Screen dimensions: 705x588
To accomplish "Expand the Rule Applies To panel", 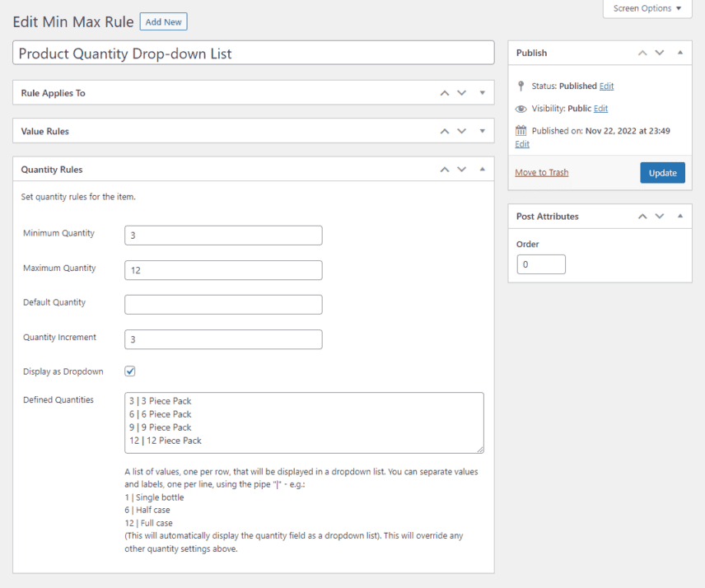I will pos(482,93).
